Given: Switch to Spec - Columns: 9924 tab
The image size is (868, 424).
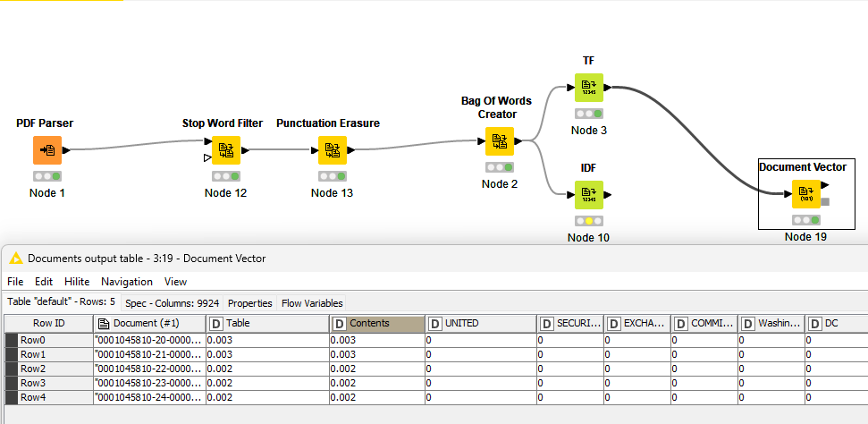Looking at the screenshot, I should (x=173, y=303).
